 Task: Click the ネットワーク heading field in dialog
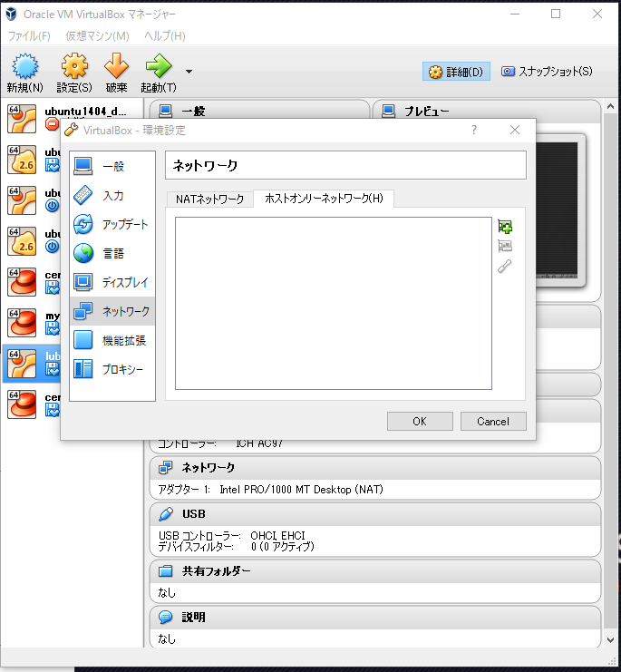click(x=345, y=165)
